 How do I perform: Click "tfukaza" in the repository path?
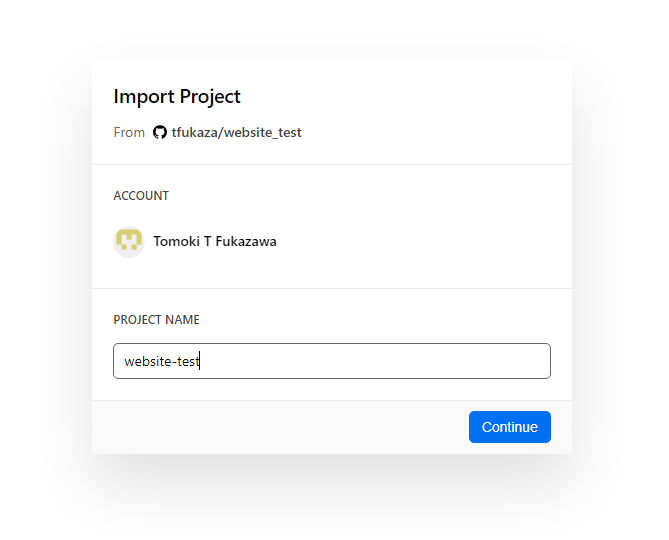coord(195,132)
